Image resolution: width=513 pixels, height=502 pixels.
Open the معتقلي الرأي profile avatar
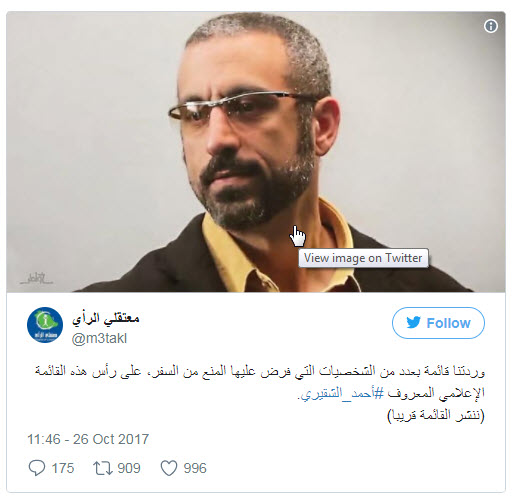tap(45, 325)
